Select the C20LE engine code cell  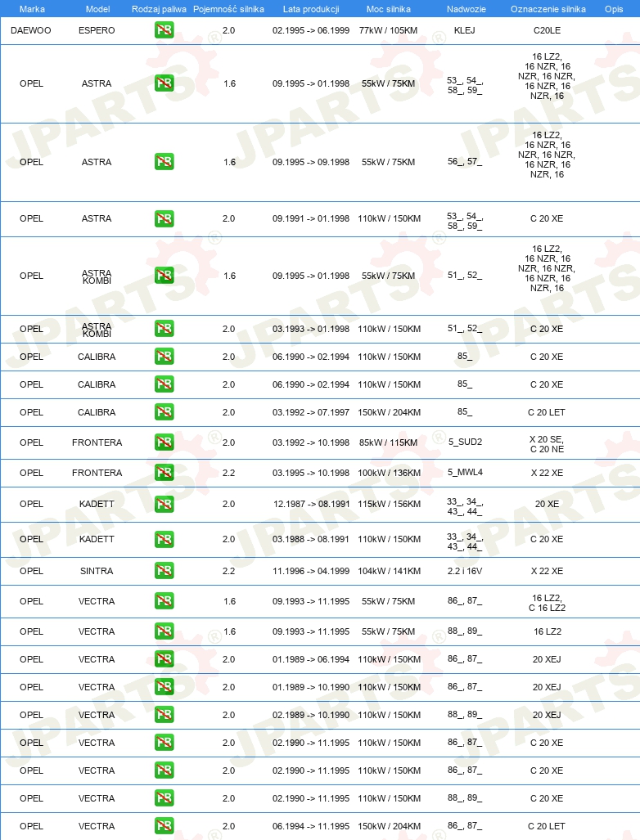tap(547, 30)
